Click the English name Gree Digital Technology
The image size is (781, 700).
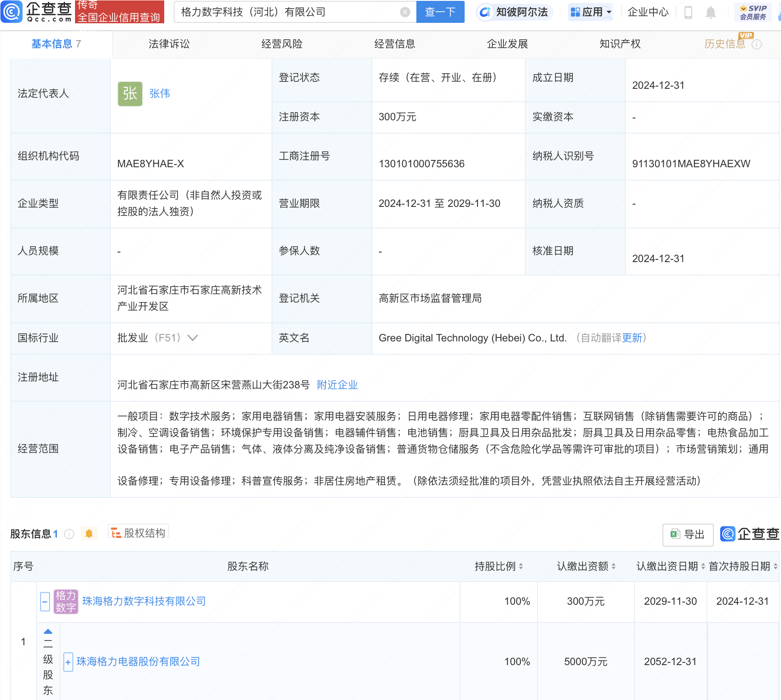(472, 338)
